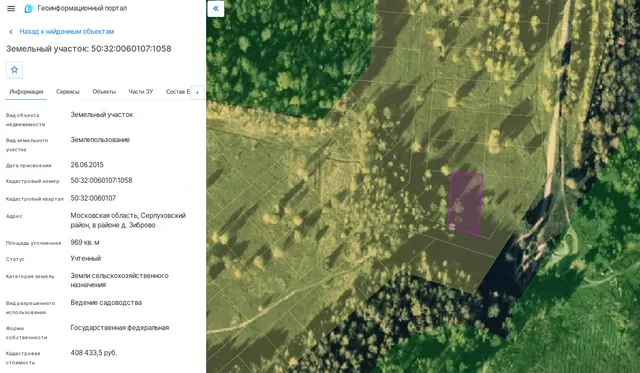Click the 'Площадь уточненная' field label
Screen dimensions: 640x373
[x=33, y=243]
